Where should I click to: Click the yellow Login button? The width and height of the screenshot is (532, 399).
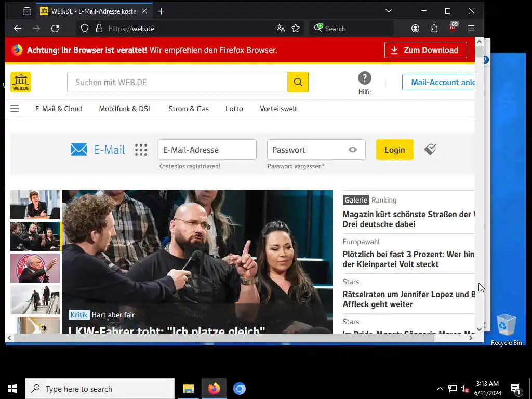[x=395, y=150]
